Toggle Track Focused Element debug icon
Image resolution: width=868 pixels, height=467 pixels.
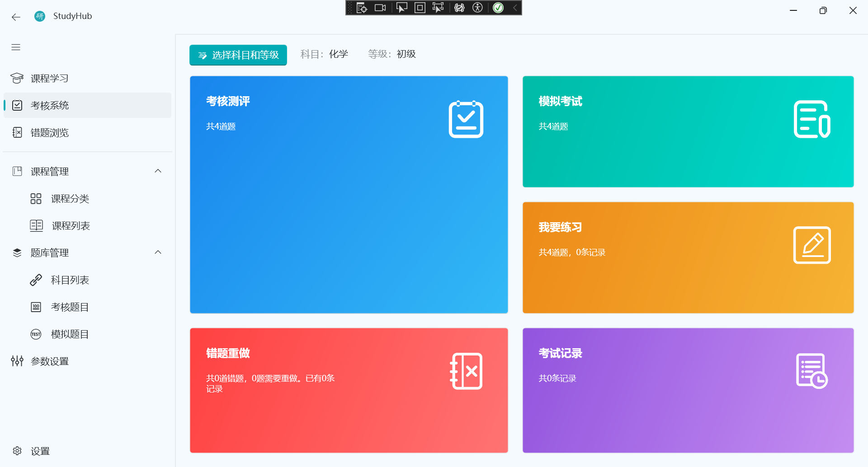[438, 8]
